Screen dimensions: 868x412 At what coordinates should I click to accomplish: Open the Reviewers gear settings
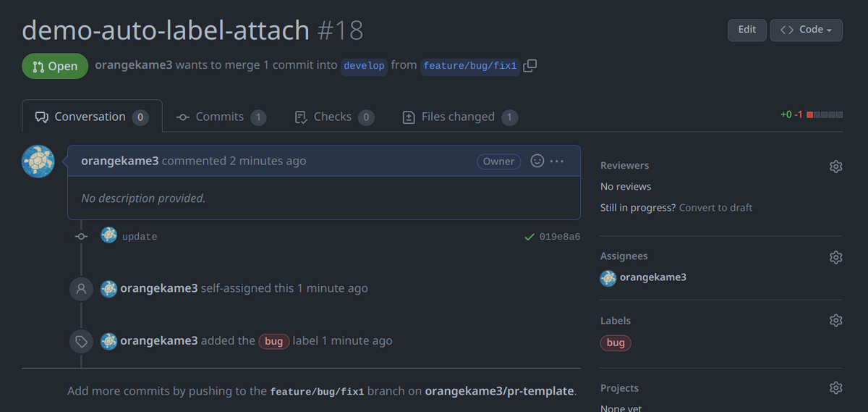[835, 167]
